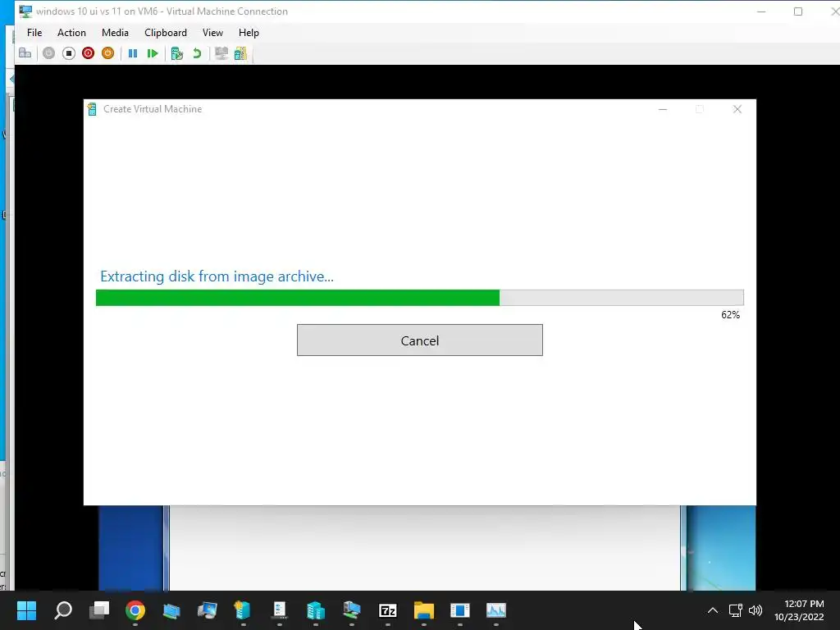Viewport: 840px width, 630px height.
Task: Pause the virtual machine
Action: (x=133, y=53)
